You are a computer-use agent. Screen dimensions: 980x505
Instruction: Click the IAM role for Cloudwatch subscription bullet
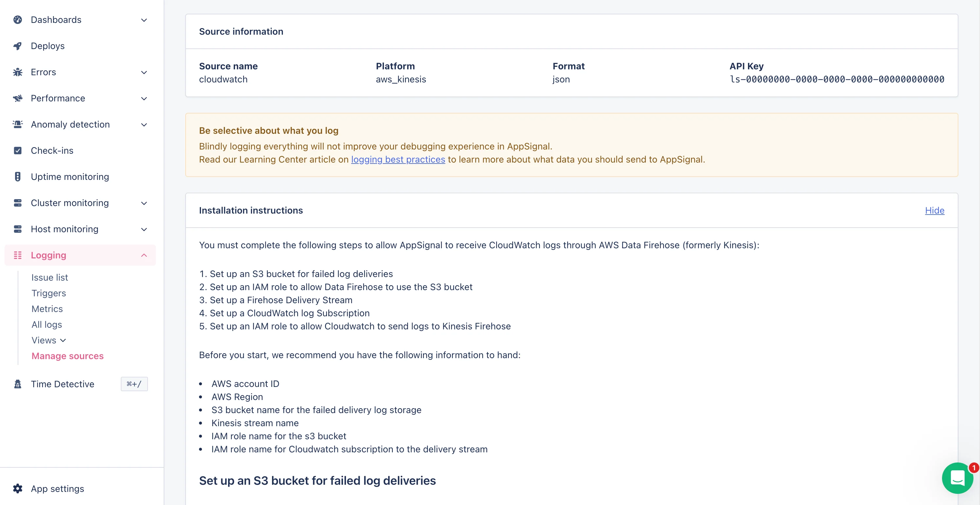(349, 449)
